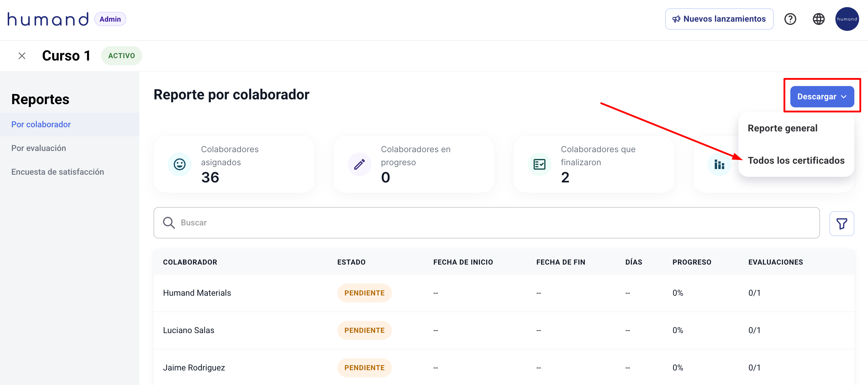Click the pencil icon for in-progress collaborators
The height and width of the screenshot is (385, 868).
tap(359, 164)
